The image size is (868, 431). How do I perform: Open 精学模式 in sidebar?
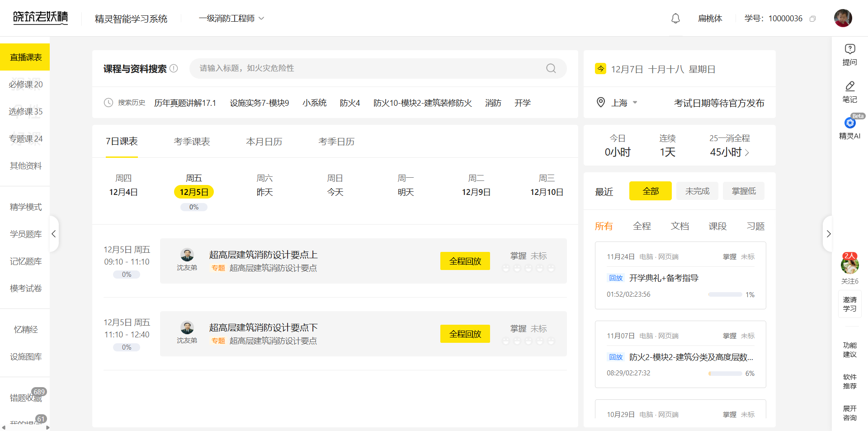pyautogui.click(x=25, y=207)
